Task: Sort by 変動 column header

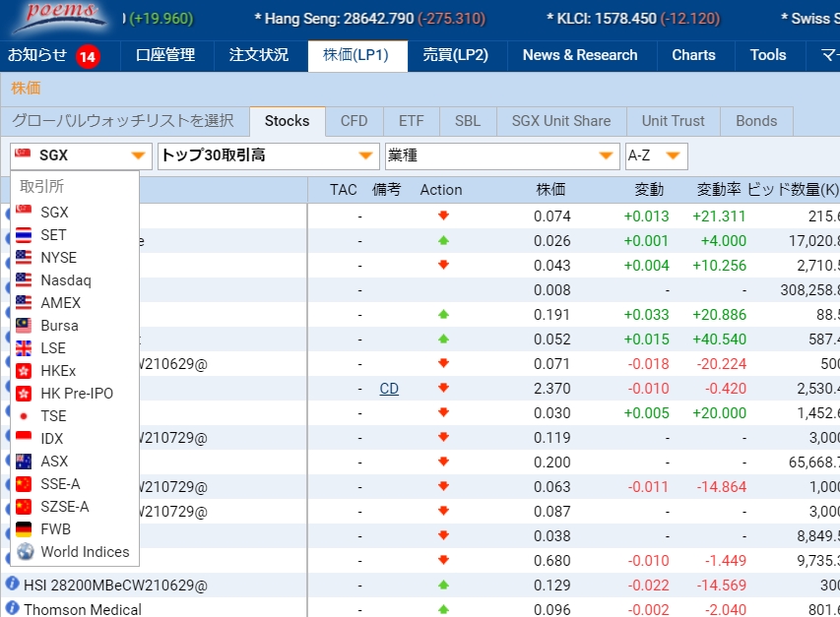Action: tap(649, 190)
